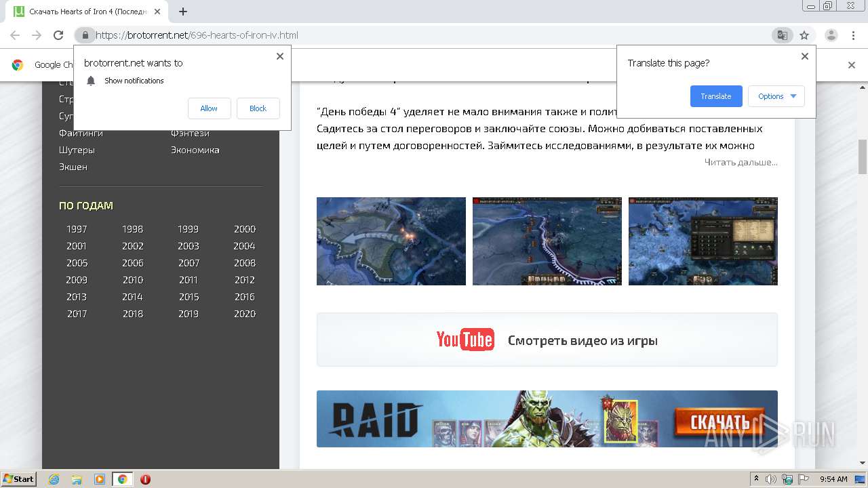Screen dimensions: 868x488
Task: Open the media player taskbar icon
Action: tap(100, 479)
